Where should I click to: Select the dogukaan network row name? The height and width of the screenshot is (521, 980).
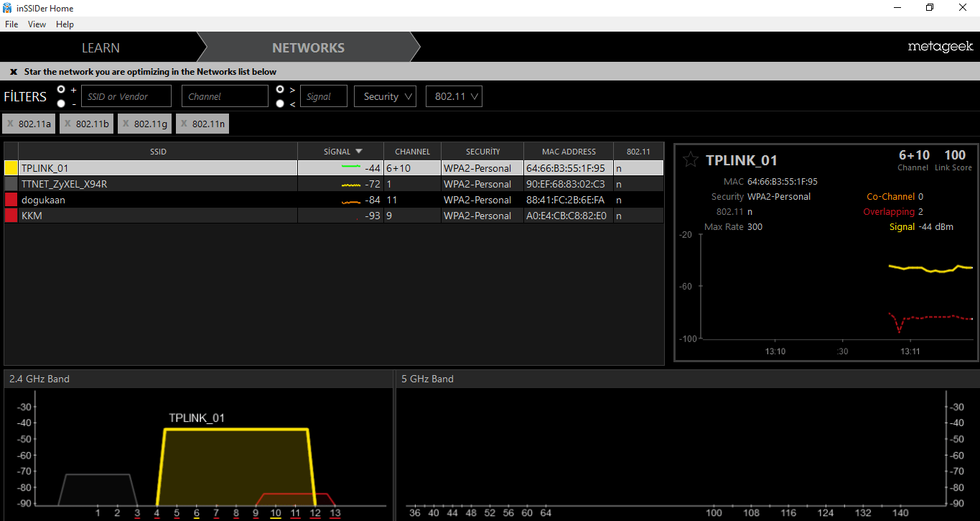coord(43,200)
